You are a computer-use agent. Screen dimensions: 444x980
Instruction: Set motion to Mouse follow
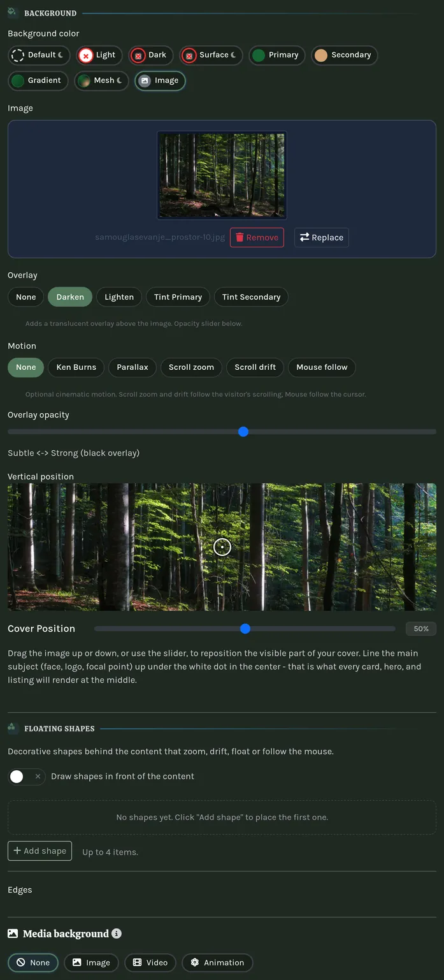[322, 367]
